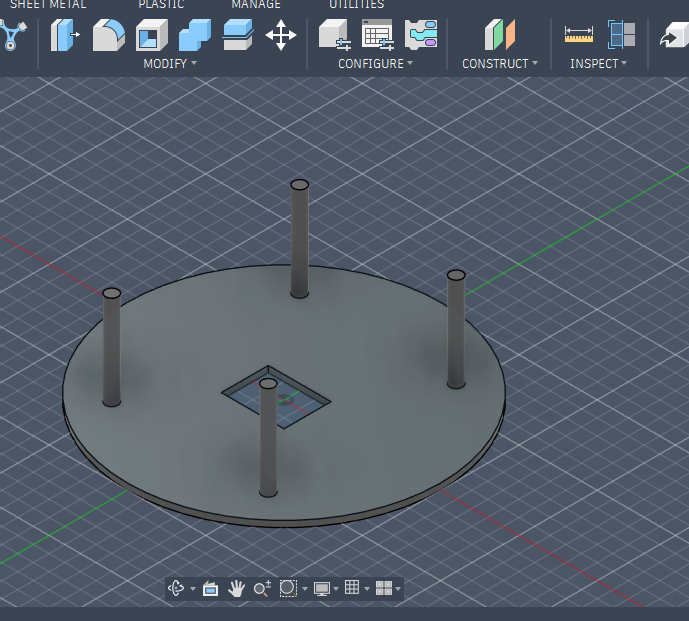Select the left pin on the disc

(112, 347)
